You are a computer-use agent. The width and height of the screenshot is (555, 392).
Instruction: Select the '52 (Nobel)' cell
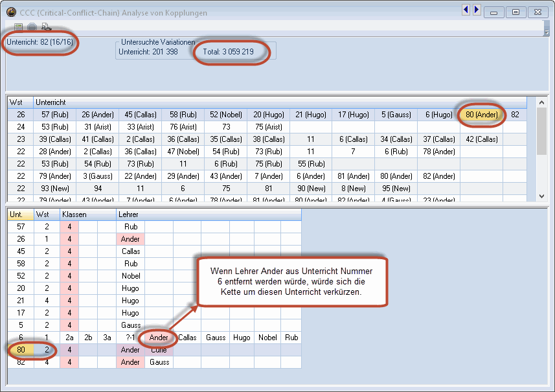[x=226, y=115]
